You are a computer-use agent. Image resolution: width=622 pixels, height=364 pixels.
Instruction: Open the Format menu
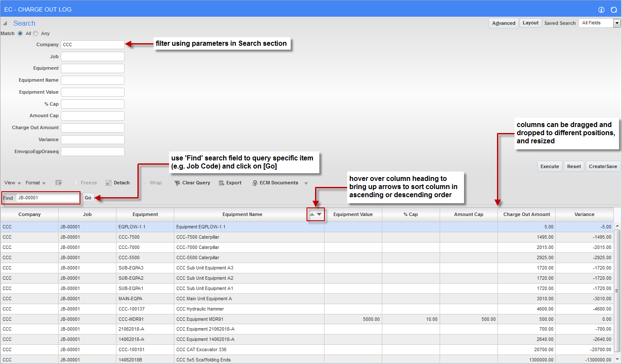[x=35, y=183]
